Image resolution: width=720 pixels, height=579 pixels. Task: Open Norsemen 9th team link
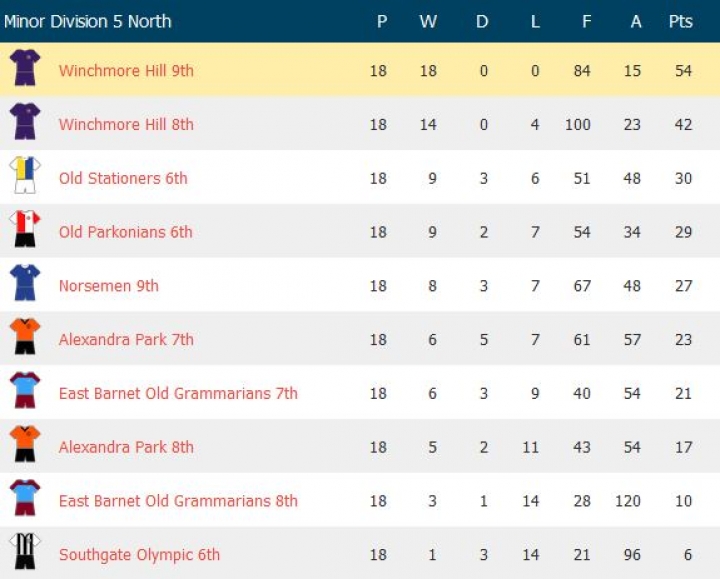(x=108, y=286)
